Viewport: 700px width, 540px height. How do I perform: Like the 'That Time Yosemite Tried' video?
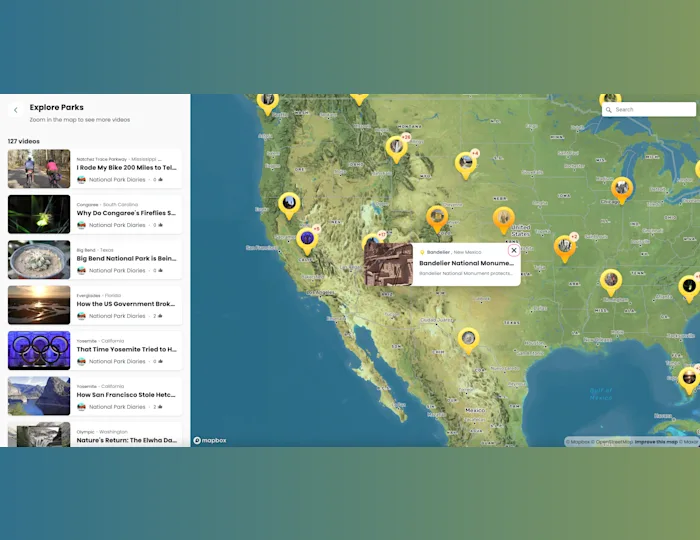[x=160, y=361]
